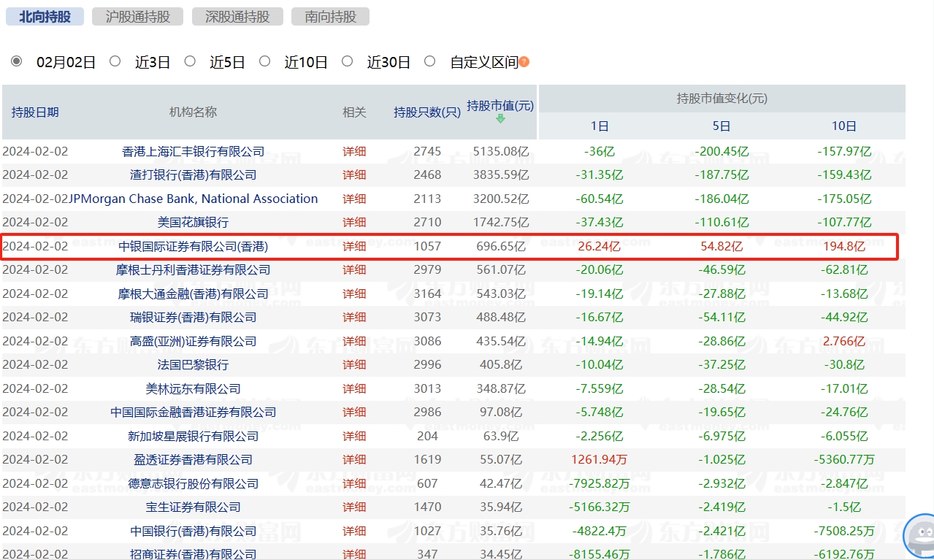The height and width of the screenshot is (560, 934).
Task: Select the 近5日 radio option
Action: click(190, 61)
